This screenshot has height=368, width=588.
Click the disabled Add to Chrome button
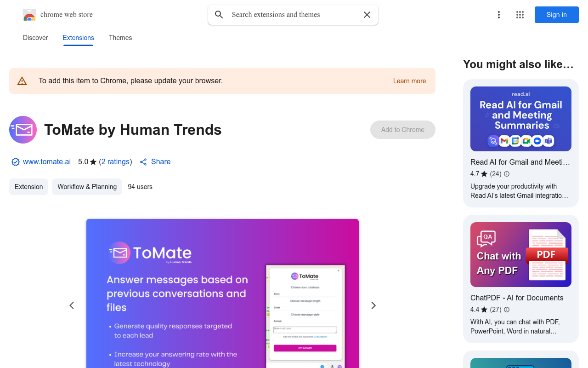pyautogui.click(x=403, y=130)
